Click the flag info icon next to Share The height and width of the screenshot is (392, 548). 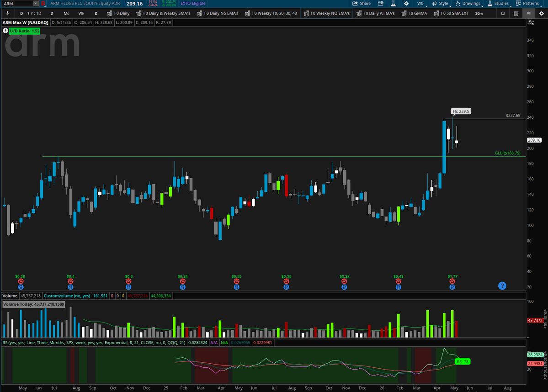coord(381,4)
